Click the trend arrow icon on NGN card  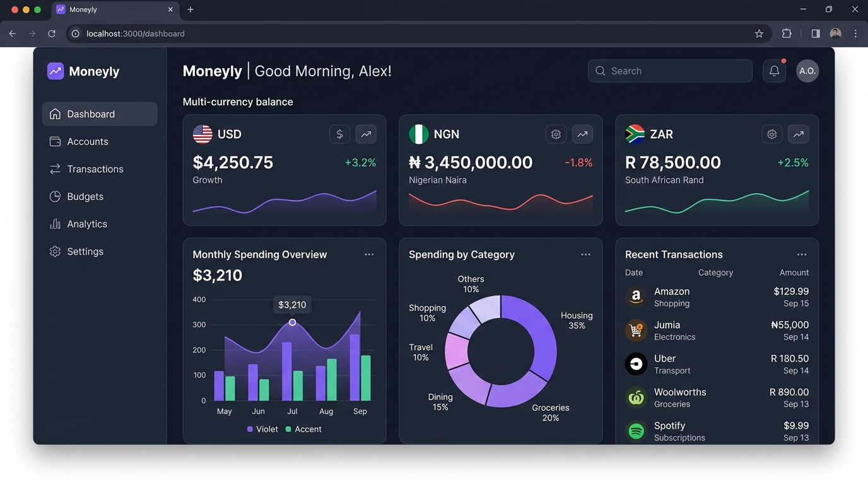582,134
